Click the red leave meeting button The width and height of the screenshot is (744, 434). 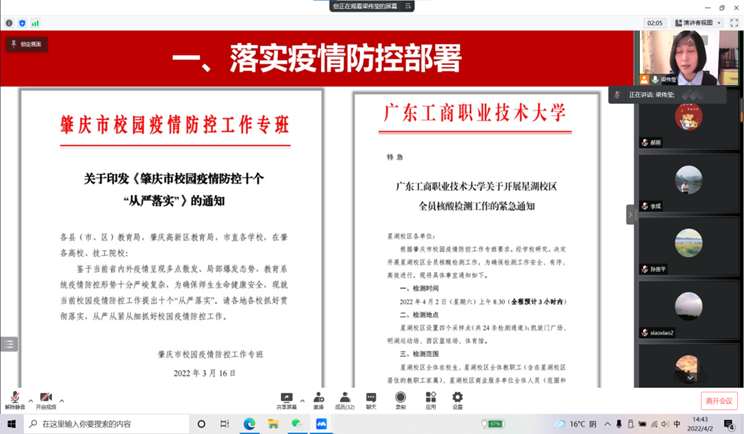tap(719, 400)
